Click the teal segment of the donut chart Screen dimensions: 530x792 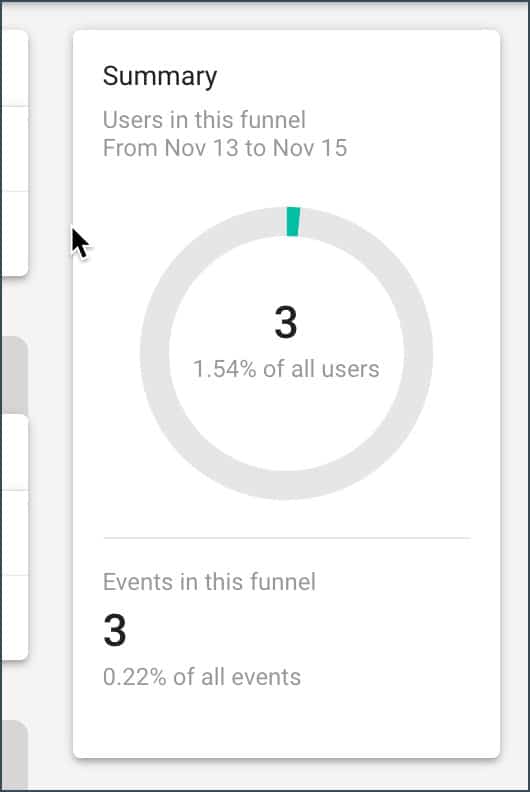pos(293,221)
